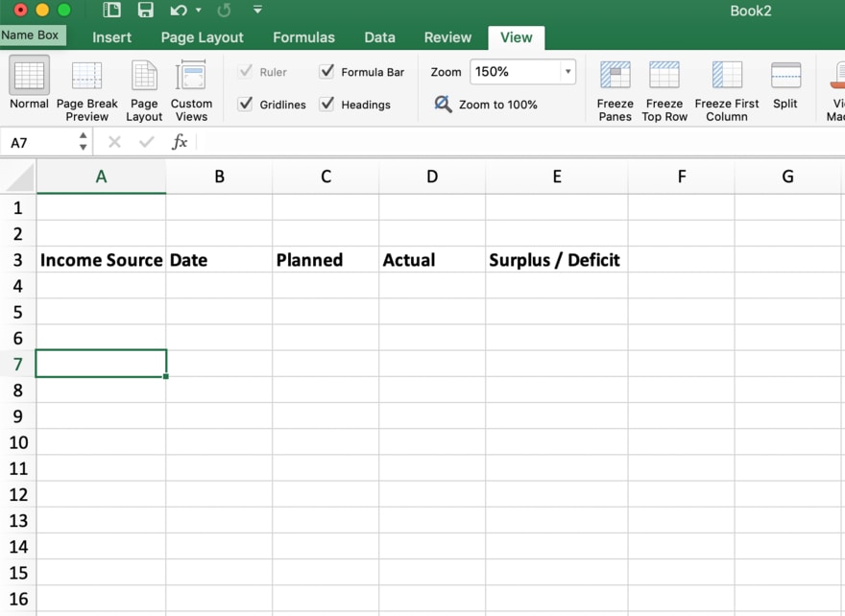Viewport: 845px width, 616px height.
Task: Click the Name Box stepper arrows
Action: click(83, 142)
